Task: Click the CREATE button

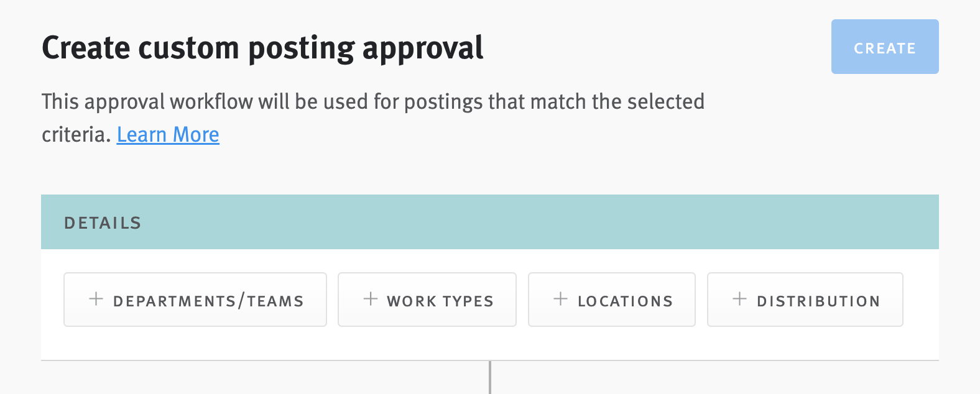Action: pos(885,47)
